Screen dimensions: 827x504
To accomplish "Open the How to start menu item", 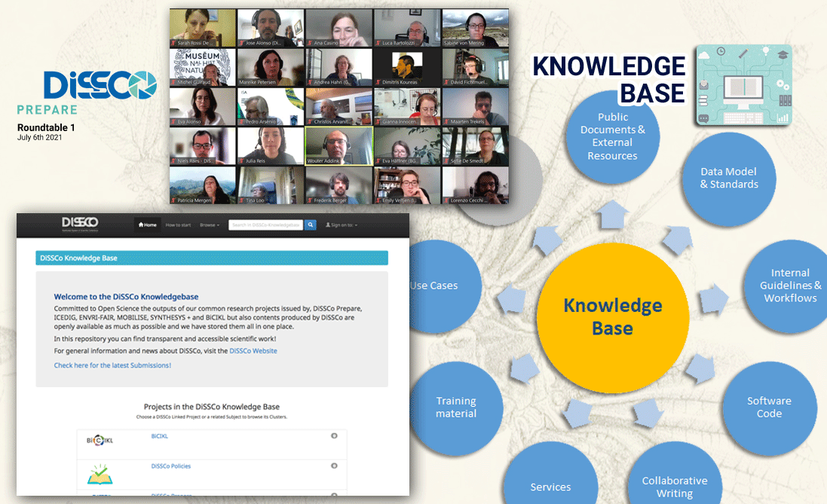I will pyautogui.click(x=178, y=225).
